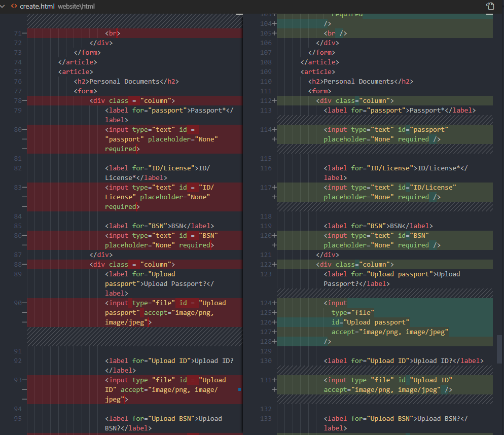Click the website\html path label
Screen dimensions: 504x435
click(76, 7)
